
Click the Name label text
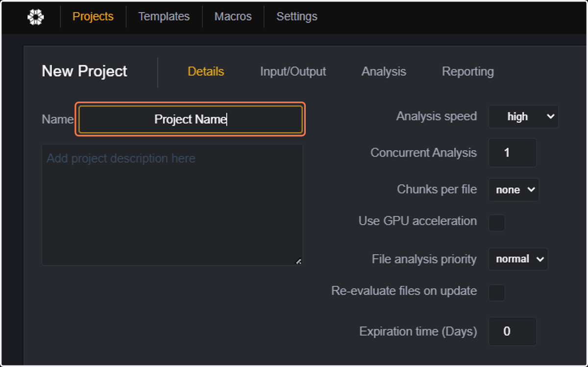(x=57, y=119)
